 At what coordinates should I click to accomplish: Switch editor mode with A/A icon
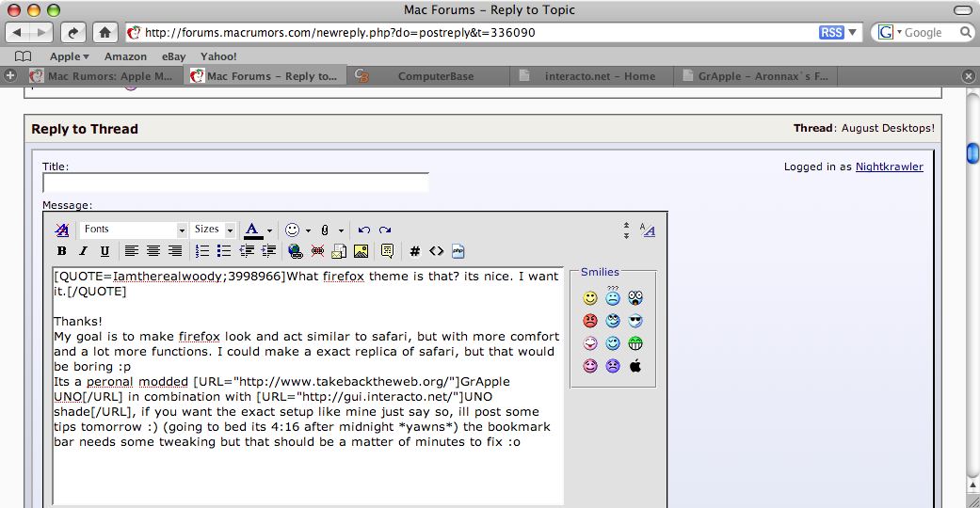[x=648, y=230]
